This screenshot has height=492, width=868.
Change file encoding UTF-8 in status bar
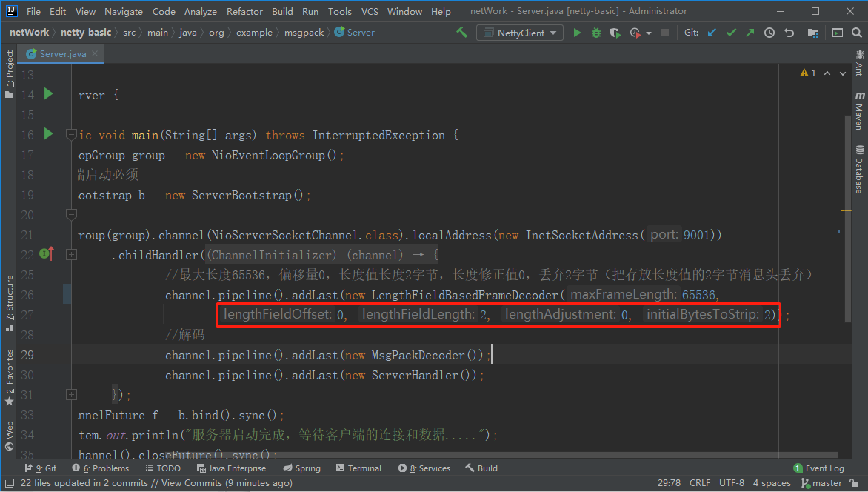tap(731, 483)
